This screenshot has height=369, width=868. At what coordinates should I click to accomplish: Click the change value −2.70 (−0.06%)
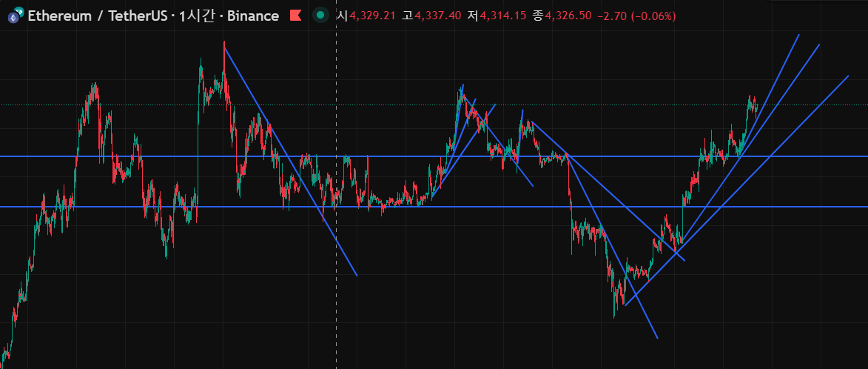pos(636,16)
